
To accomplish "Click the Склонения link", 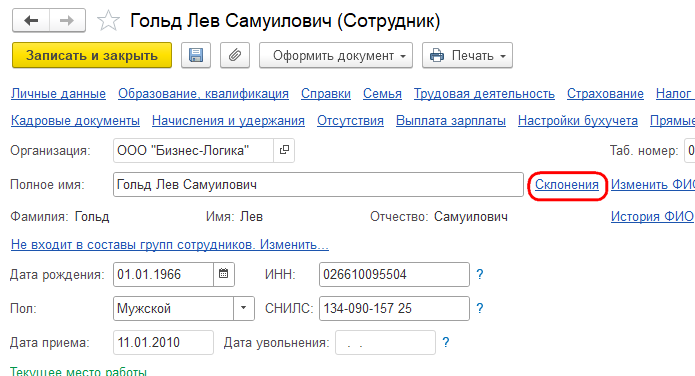I will pyautogui.click(x=567, y=184).
